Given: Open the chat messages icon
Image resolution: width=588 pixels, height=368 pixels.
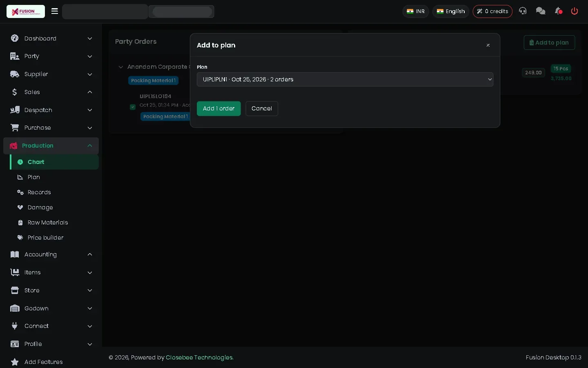Looking at the screenshot, I should pos(541,11).
